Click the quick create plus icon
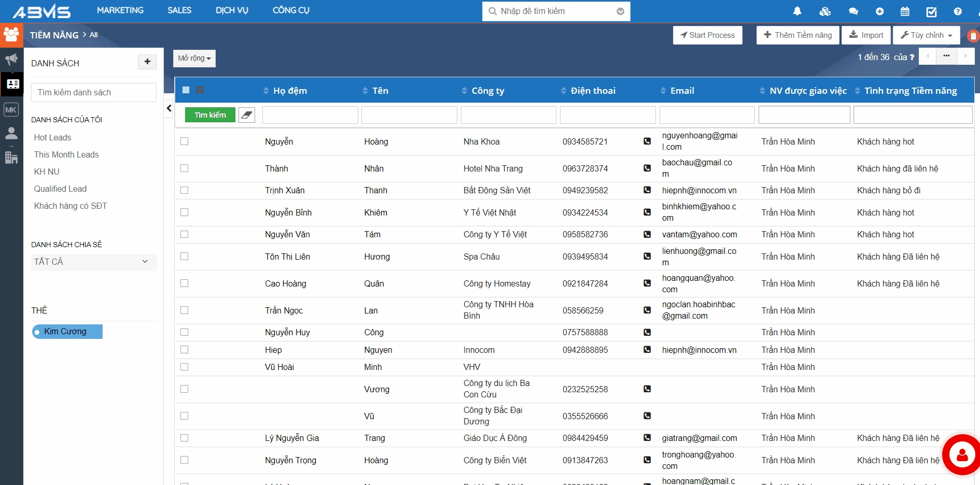 point(879,11)
